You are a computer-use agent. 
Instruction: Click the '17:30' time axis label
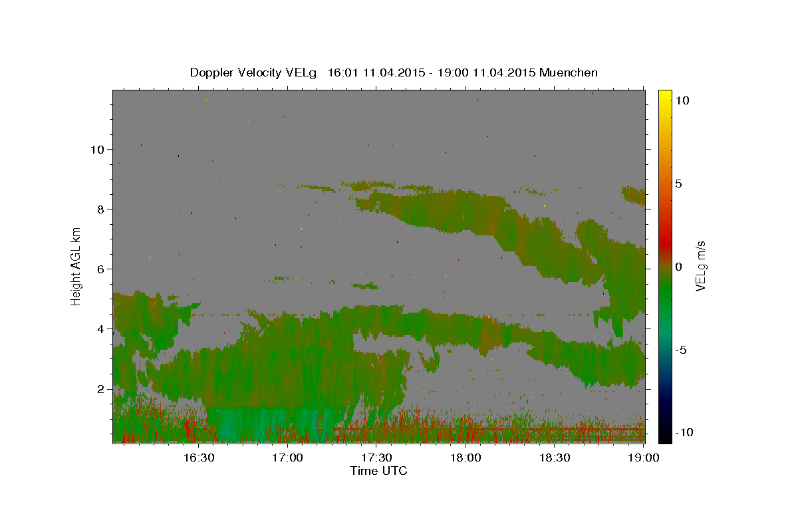376,458
